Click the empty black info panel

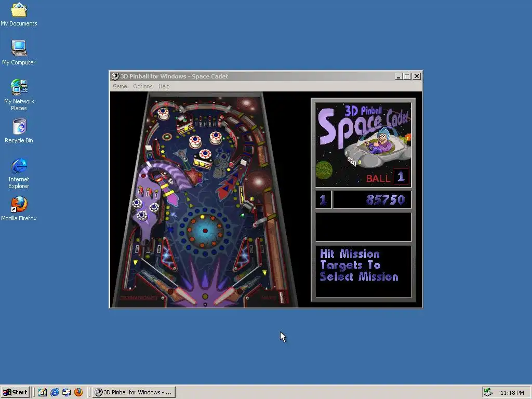363,227
